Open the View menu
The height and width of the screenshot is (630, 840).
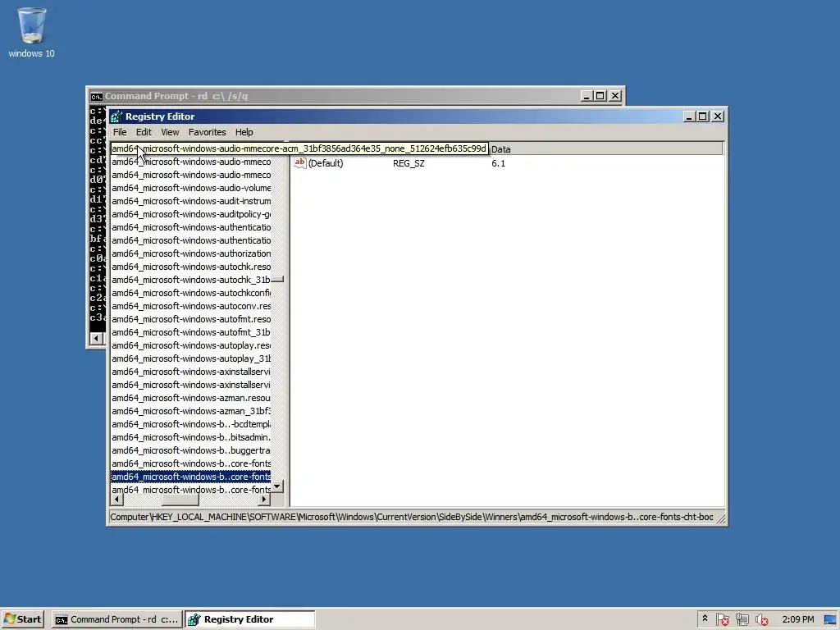(x=170, y=132)
